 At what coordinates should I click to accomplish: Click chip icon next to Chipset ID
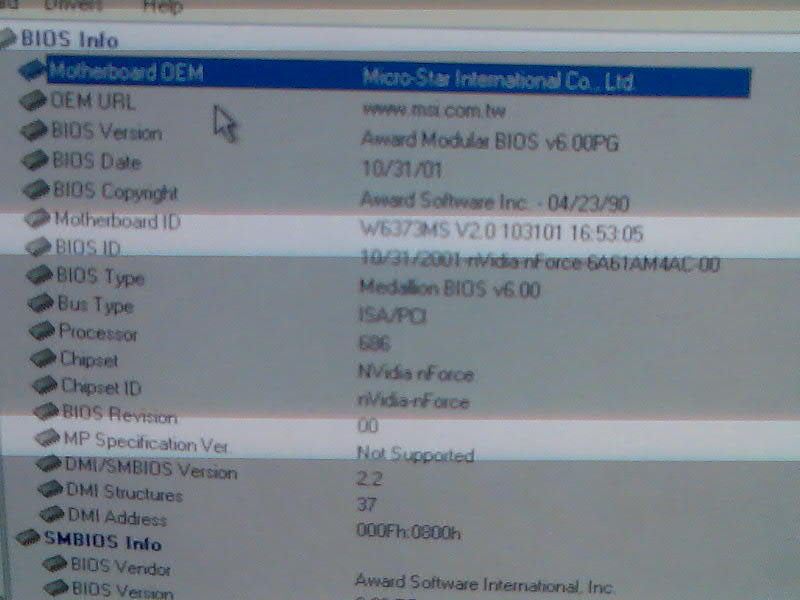[x=45, y=385]
